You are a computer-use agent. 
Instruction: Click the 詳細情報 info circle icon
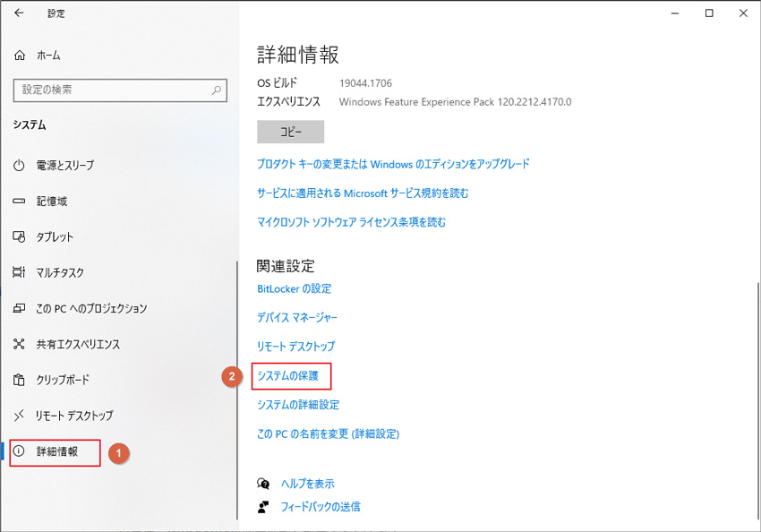click(19, 450)
